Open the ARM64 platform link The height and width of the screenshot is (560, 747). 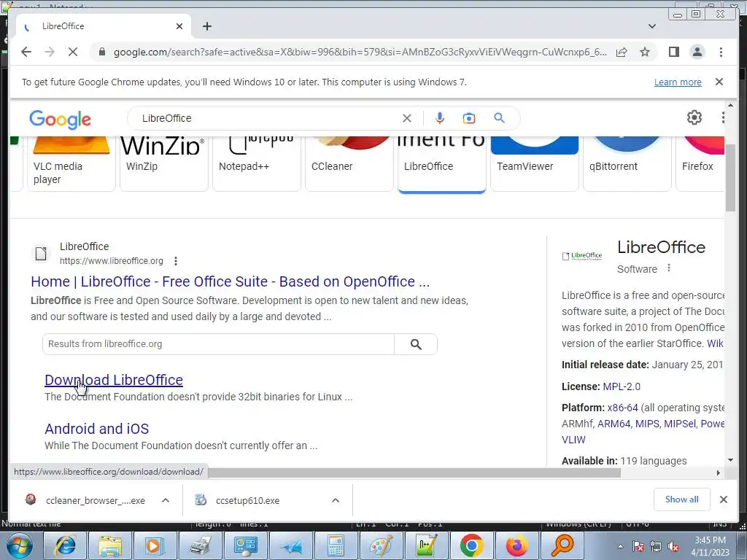(614, 424)
